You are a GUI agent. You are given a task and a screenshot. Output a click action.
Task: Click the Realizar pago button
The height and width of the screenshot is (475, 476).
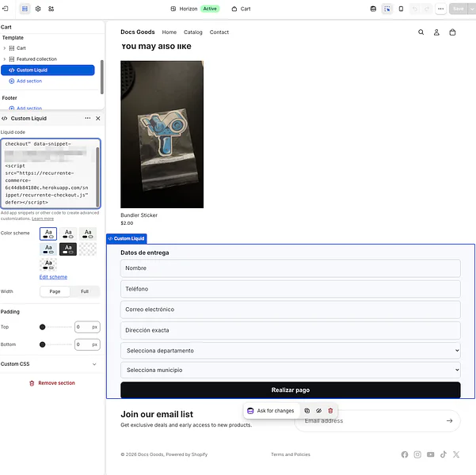[291, 390]
